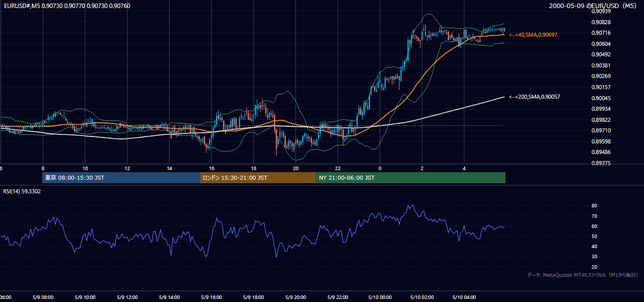Click RSI scale value 50
Viewport: 644px width, 302px height.
[594, 236]
